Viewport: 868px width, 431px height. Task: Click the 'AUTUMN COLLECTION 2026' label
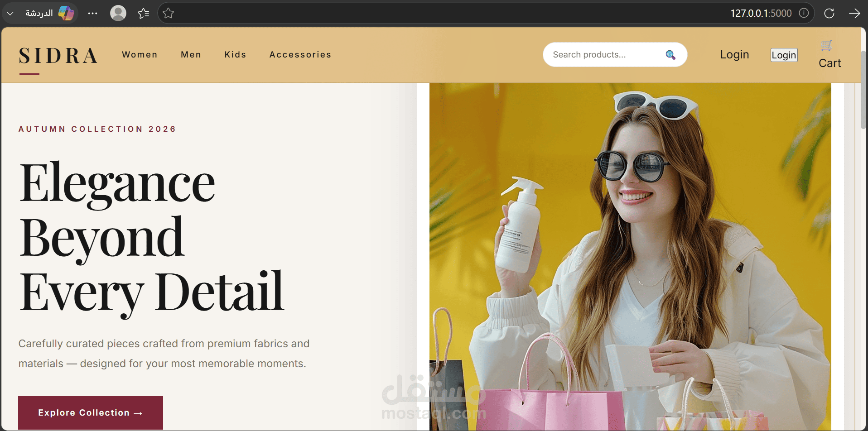click(x=97, y=129)
